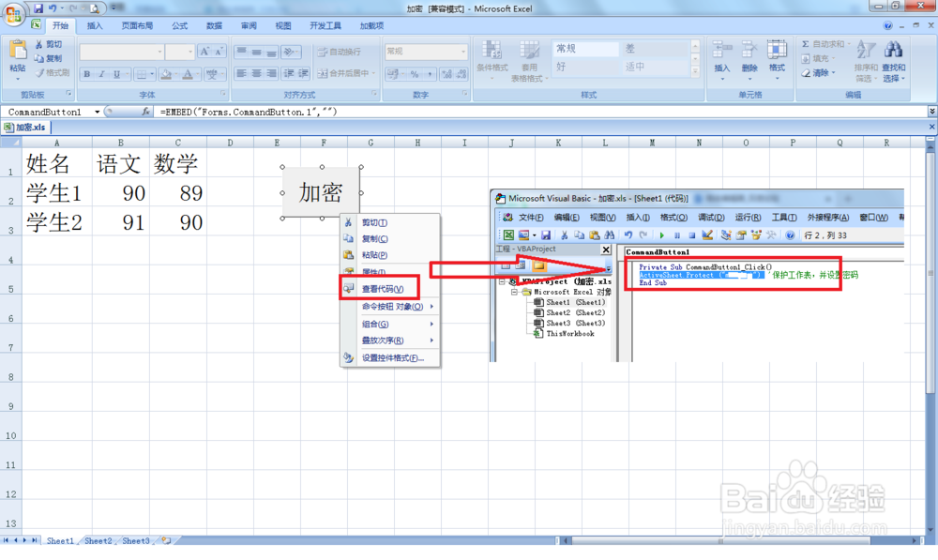This screenshot has height=560, width=938.
Task: Open the borders dropdown
Action: (x=151, y=74)
